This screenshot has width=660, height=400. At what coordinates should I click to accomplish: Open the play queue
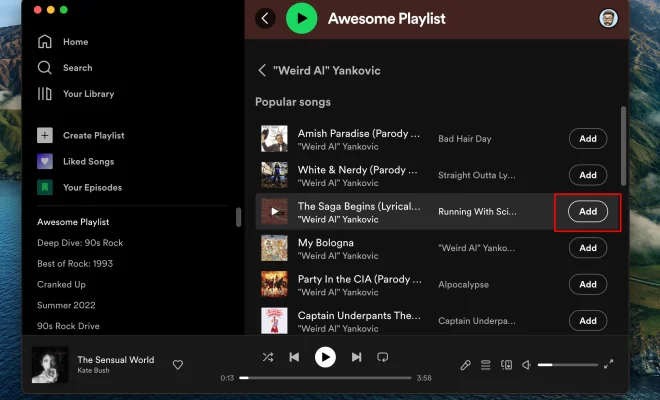coord(486,365)
